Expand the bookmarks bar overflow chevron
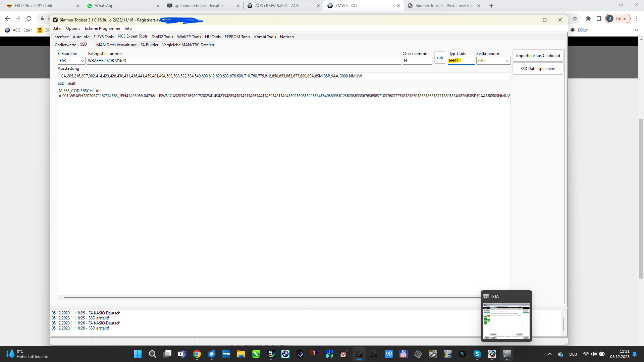The image size is (644, 362). point(636,30)
